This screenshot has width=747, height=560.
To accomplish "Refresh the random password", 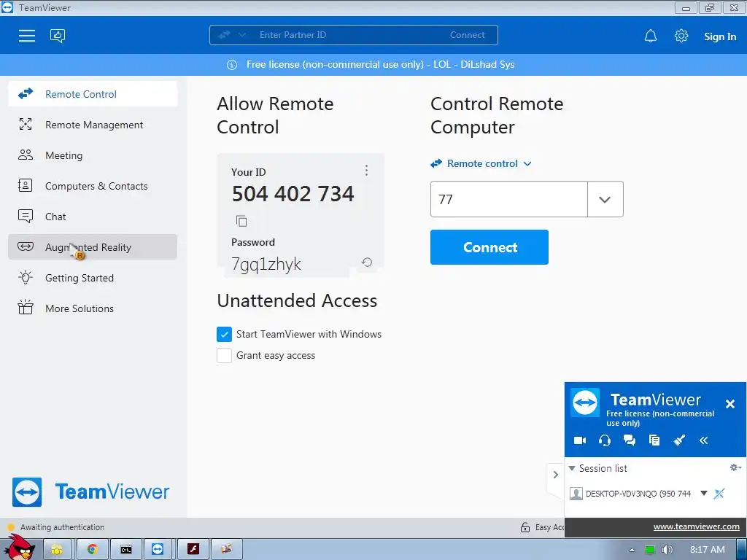I will pyautogui.click(x=366, y=262).
